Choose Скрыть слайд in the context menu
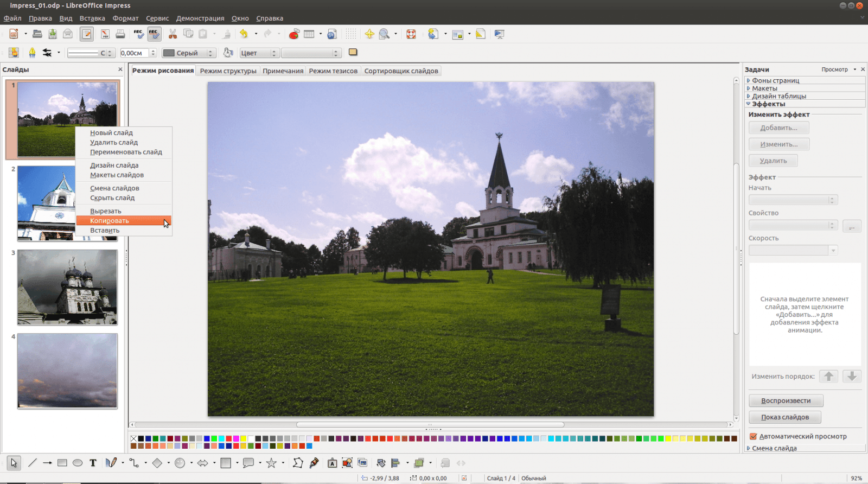 (124, 198)
